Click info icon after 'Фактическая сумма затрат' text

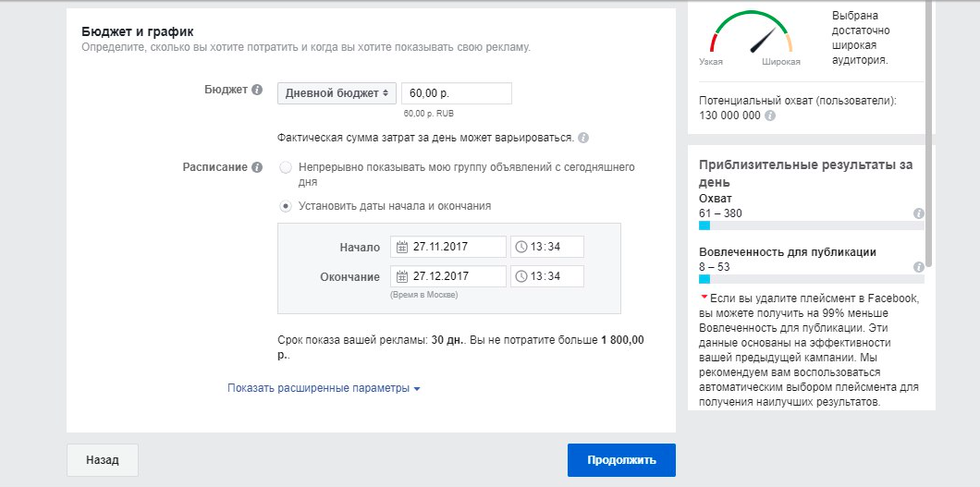(x=583, y=138)
